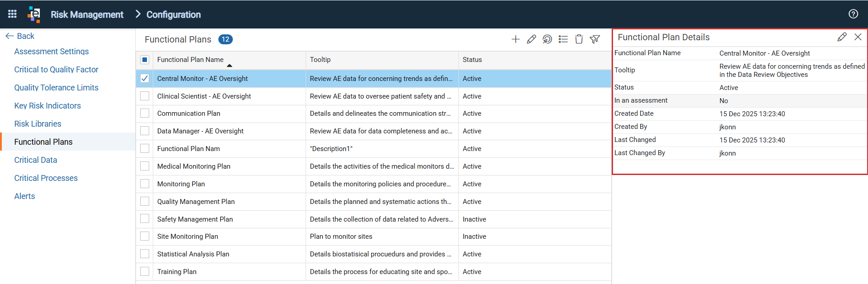Check Medical Monitoring Plan checkbox
Screen dimensions: 868x284
(x=145, y=166)
